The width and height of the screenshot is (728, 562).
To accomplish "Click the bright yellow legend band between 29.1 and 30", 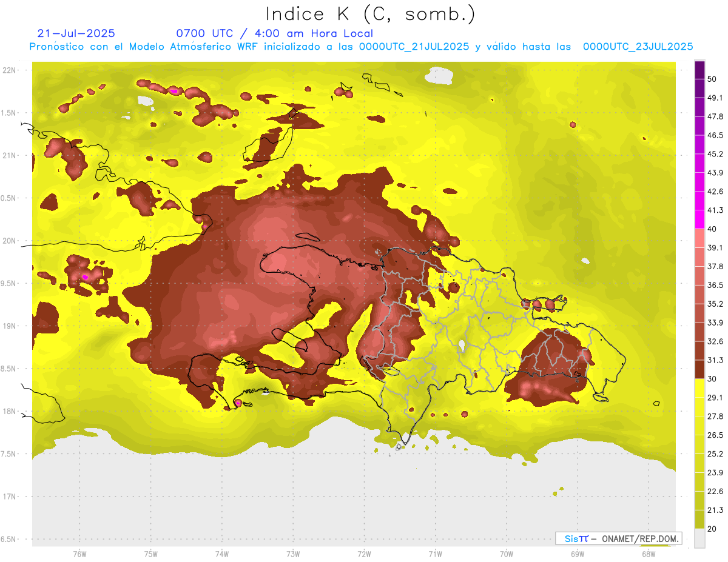I will pos(699,388).
